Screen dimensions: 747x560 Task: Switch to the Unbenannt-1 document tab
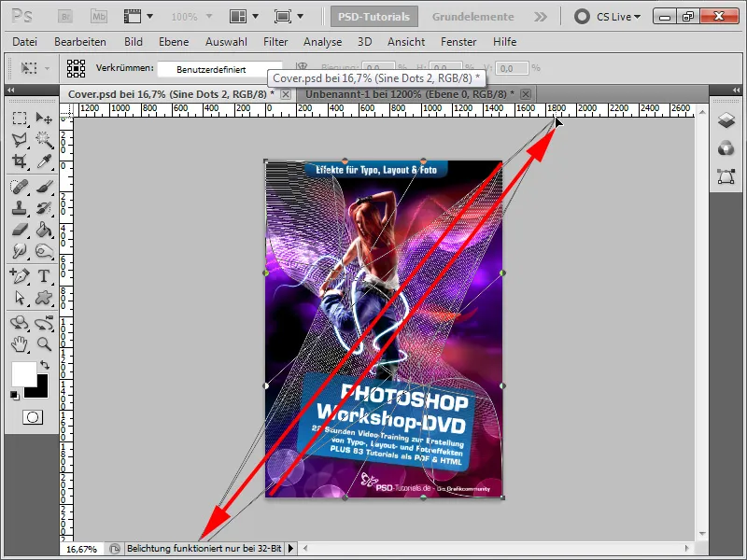409,94
